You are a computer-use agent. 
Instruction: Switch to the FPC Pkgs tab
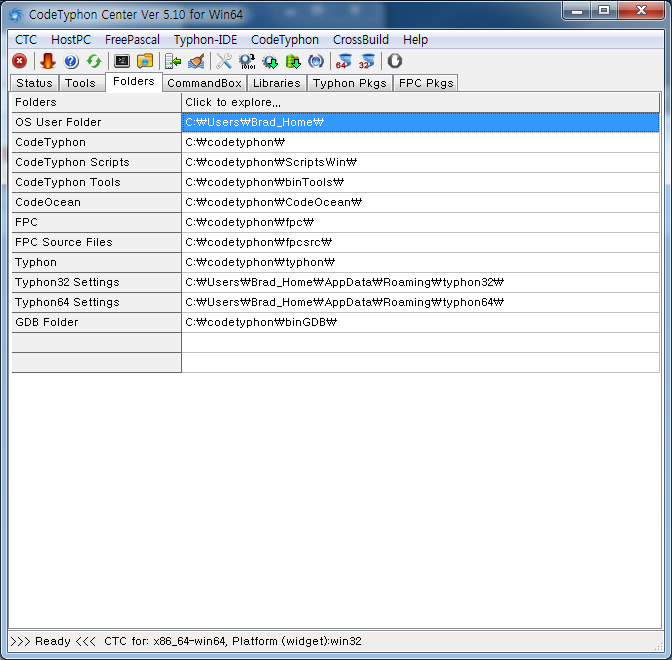coord(426,83)
